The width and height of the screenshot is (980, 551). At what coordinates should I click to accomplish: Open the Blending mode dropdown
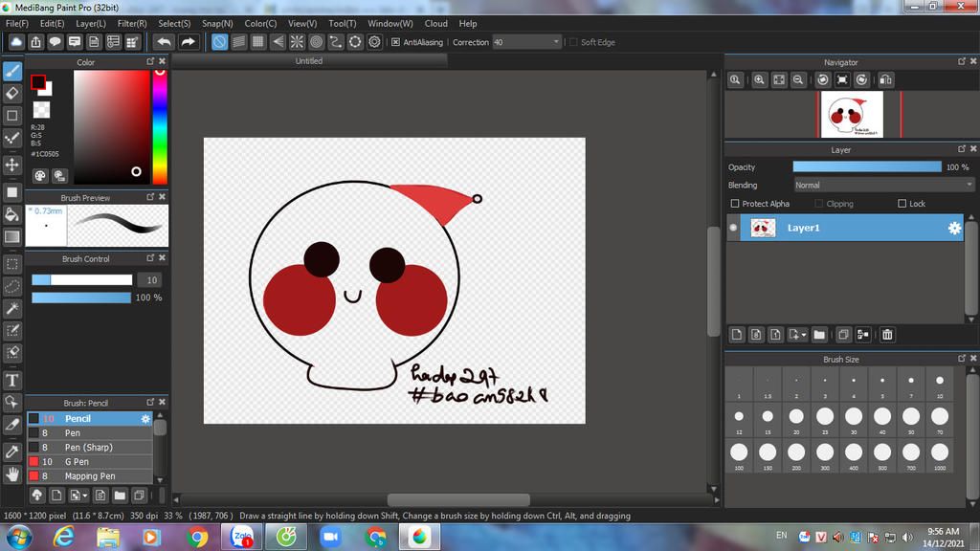click(884, 186)
